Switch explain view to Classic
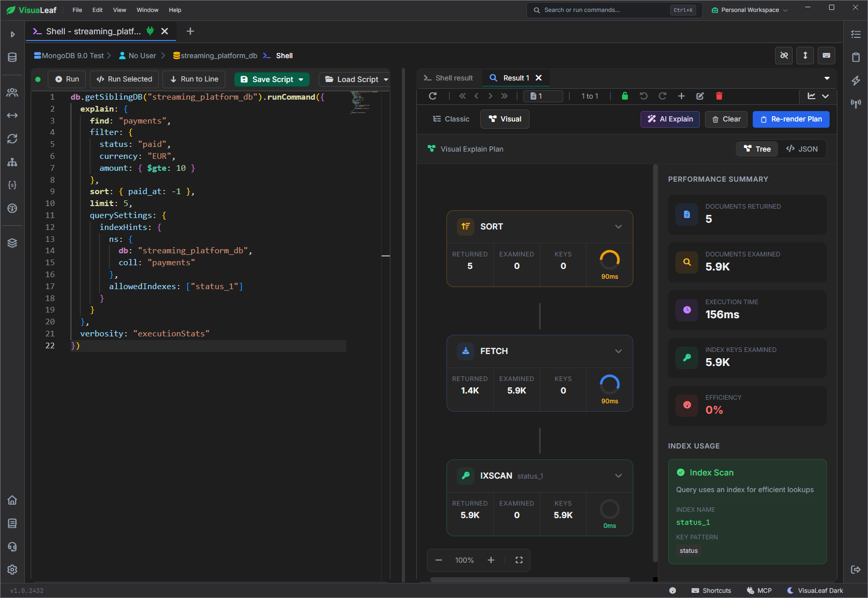 tap(451, 119)
